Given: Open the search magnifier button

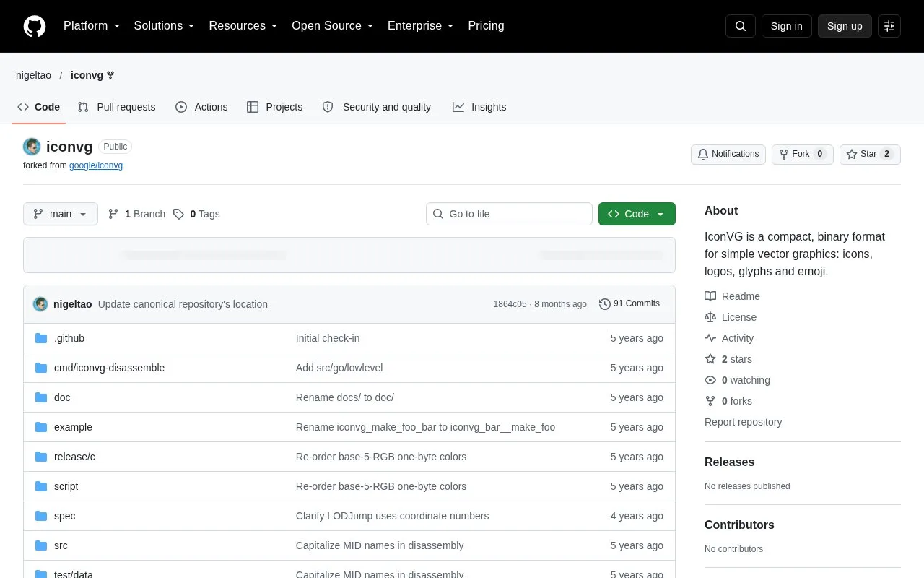Looking at the screenshot, I should [741, 26].
